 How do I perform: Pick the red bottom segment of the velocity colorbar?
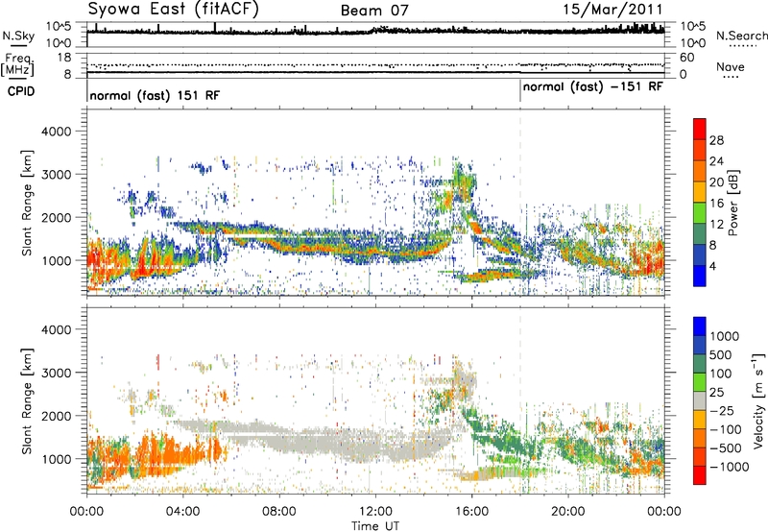[x=700, y=475]
